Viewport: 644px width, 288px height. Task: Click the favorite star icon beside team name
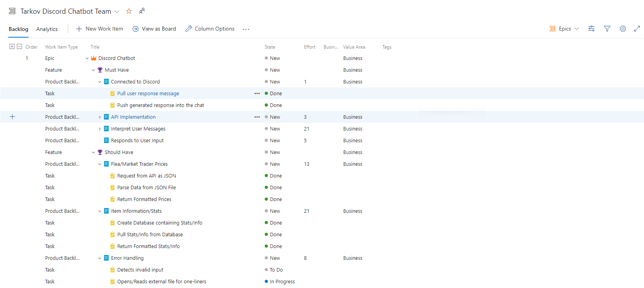point(129,11)
